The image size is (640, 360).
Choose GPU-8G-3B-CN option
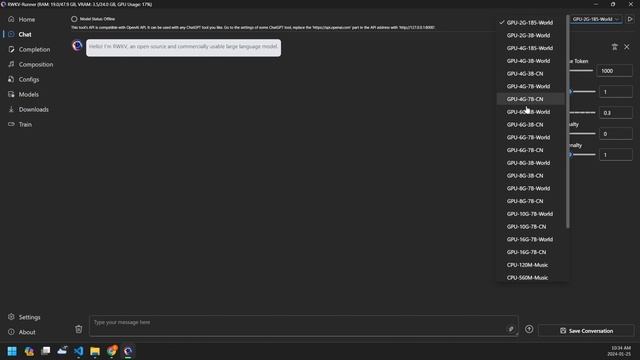pos(530,176)
